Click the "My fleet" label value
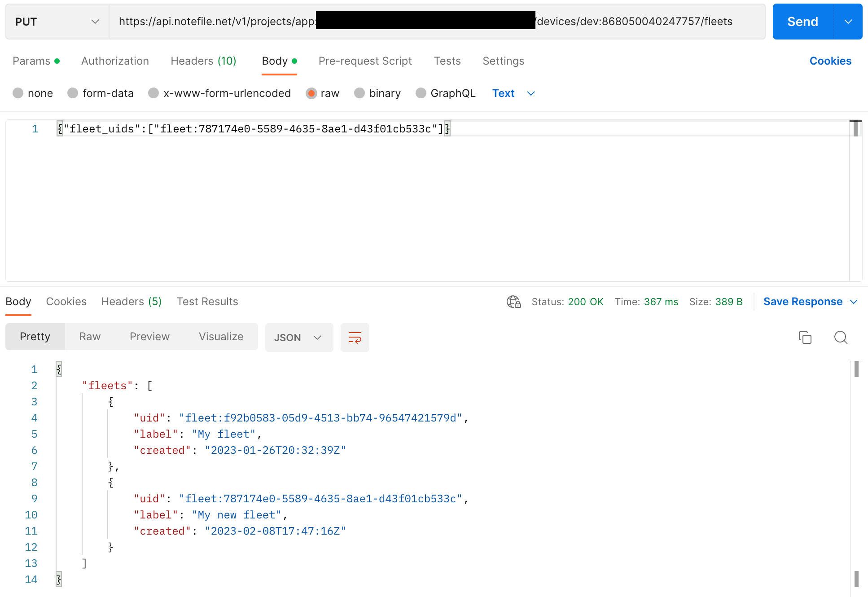Viewport: 868px width, 597px height. [224, 434]
